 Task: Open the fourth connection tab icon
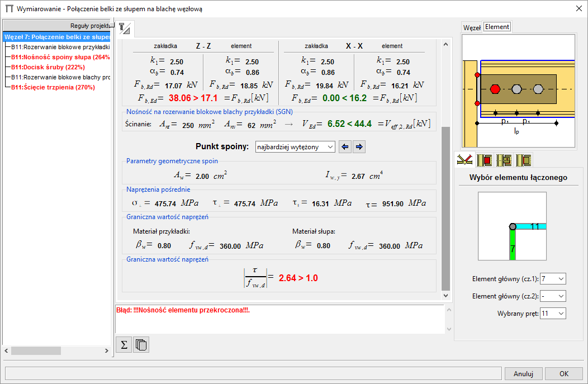tap(523, 160)
